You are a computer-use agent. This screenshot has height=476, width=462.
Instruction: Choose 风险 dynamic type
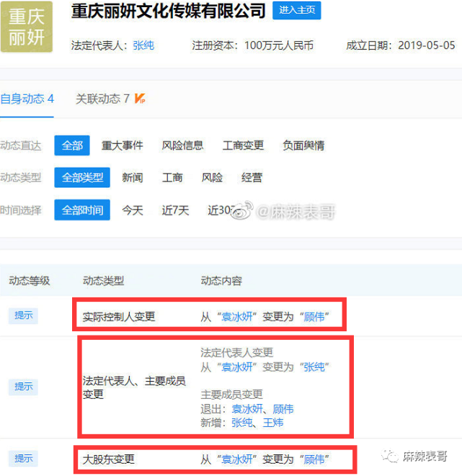[x=212, y=178]
